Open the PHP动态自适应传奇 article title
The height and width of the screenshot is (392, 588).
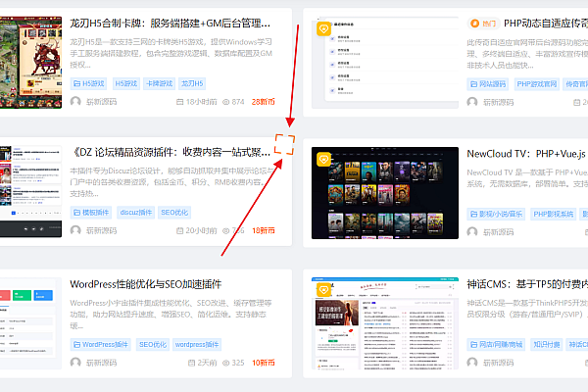coord(546,24)
